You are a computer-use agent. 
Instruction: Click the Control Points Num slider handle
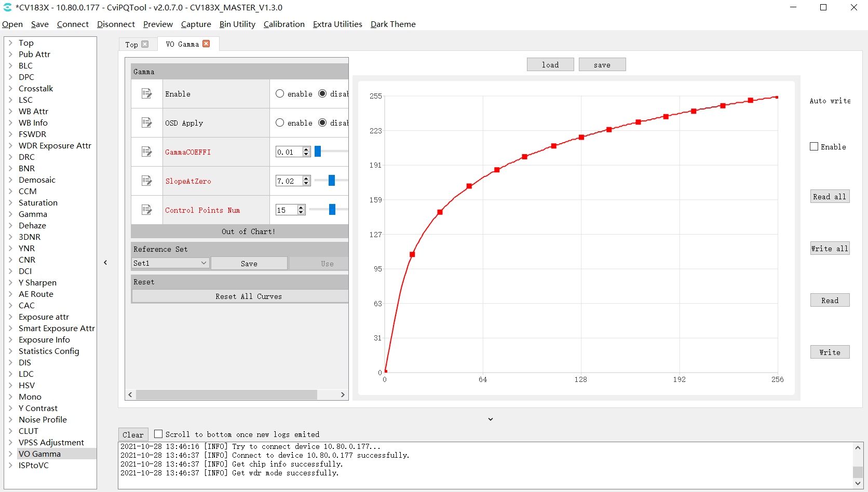(332, 209)
